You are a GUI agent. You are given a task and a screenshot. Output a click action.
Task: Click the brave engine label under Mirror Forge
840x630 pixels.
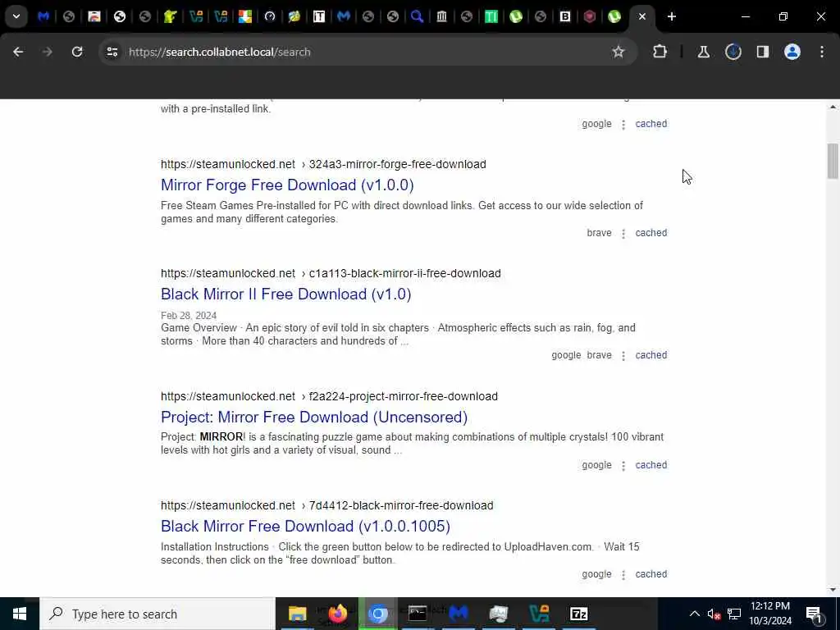click(599, 233)
